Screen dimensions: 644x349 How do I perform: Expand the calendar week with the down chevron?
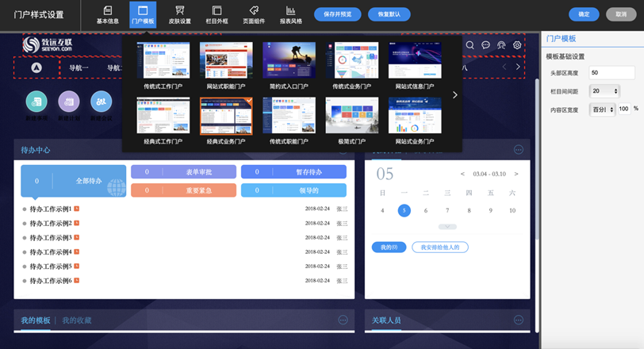(447, 227)
